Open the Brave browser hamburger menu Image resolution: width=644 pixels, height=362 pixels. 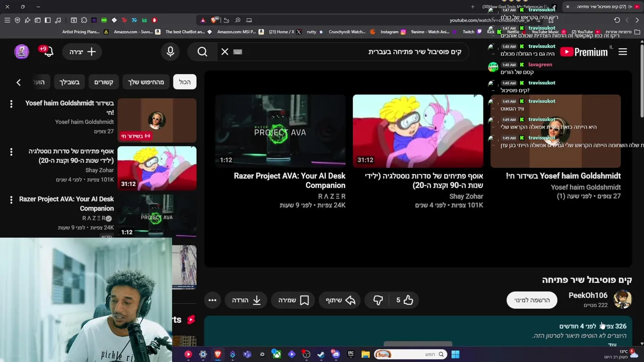click(x=7, y=20)
